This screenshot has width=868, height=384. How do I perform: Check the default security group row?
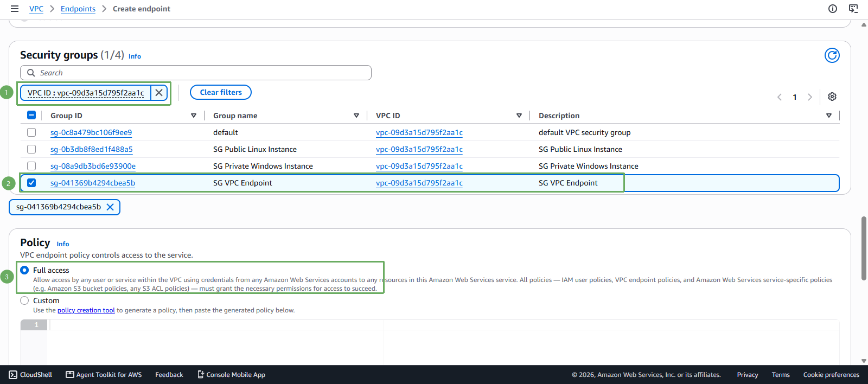(31, 132)
